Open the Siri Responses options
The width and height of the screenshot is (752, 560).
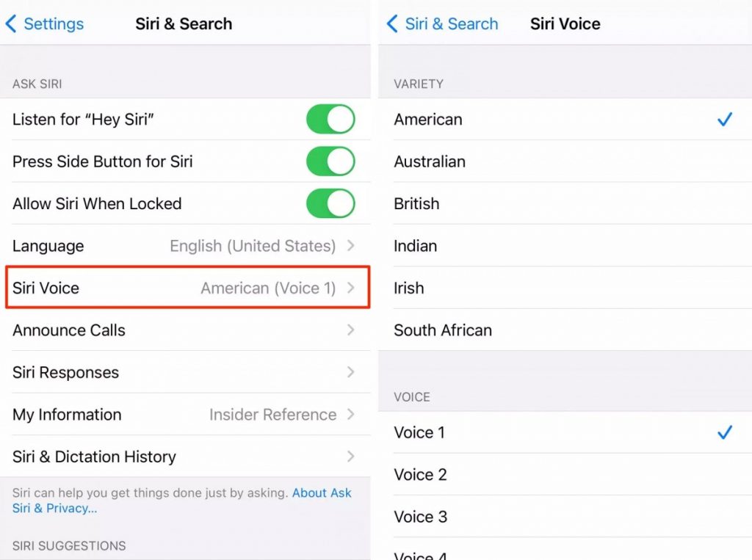187,372
